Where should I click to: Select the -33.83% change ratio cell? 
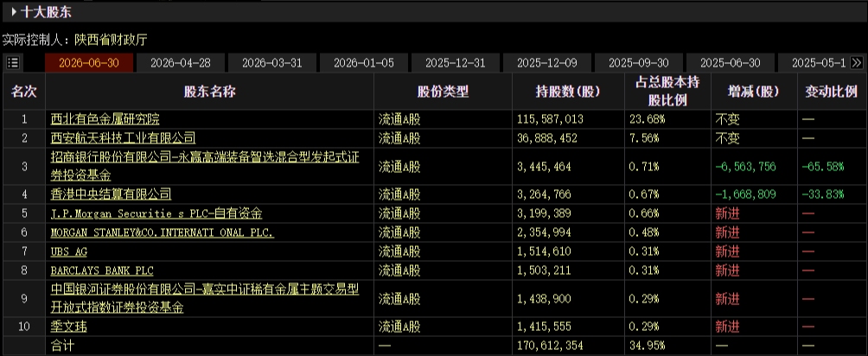822,194
